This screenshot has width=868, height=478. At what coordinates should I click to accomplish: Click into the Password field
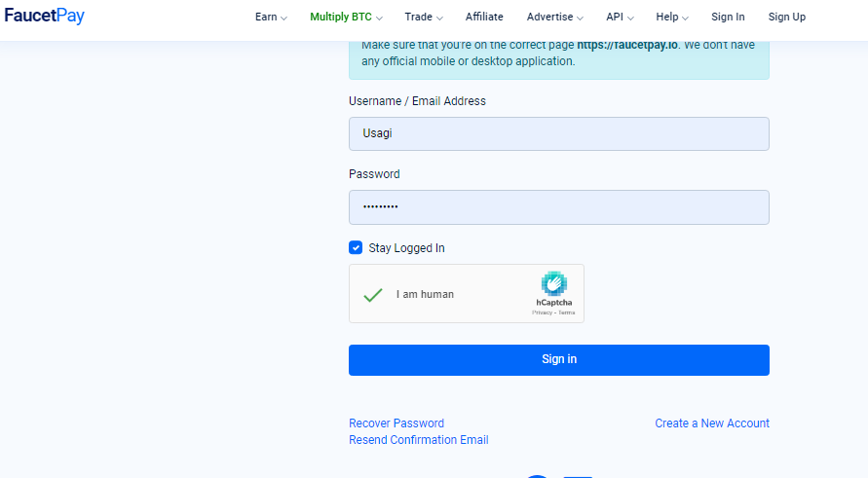click(559, 207)
